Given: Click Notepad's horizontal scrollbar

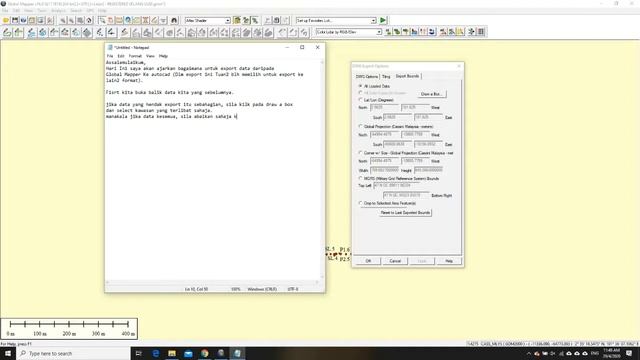Looking at the screenshot, I should 212,282.
